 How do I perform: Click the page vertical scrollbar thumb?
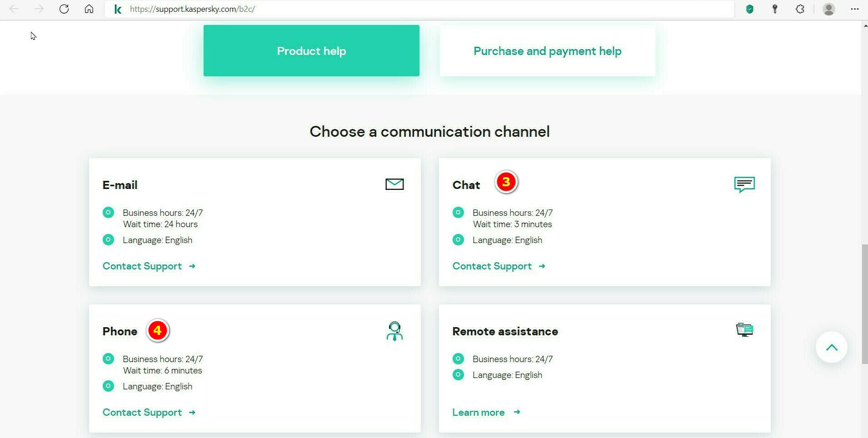(x=864, y=304)
